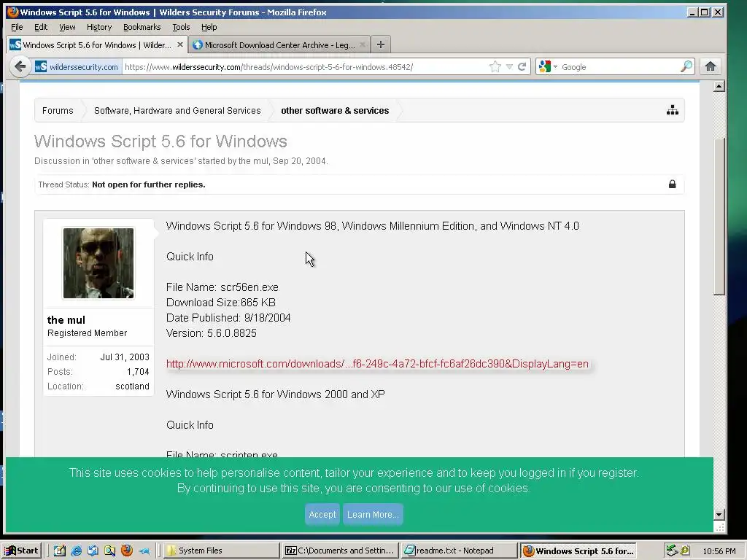Close the Windows Script 5.6 tab
747x560 pixels.
[180, 44]
